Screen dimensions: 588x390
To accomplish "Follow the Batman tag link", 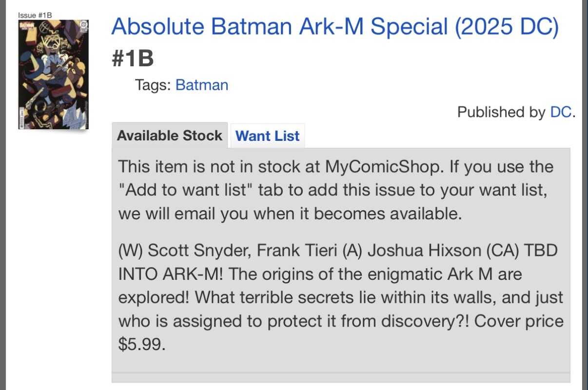I will click(x=201, y=85).
